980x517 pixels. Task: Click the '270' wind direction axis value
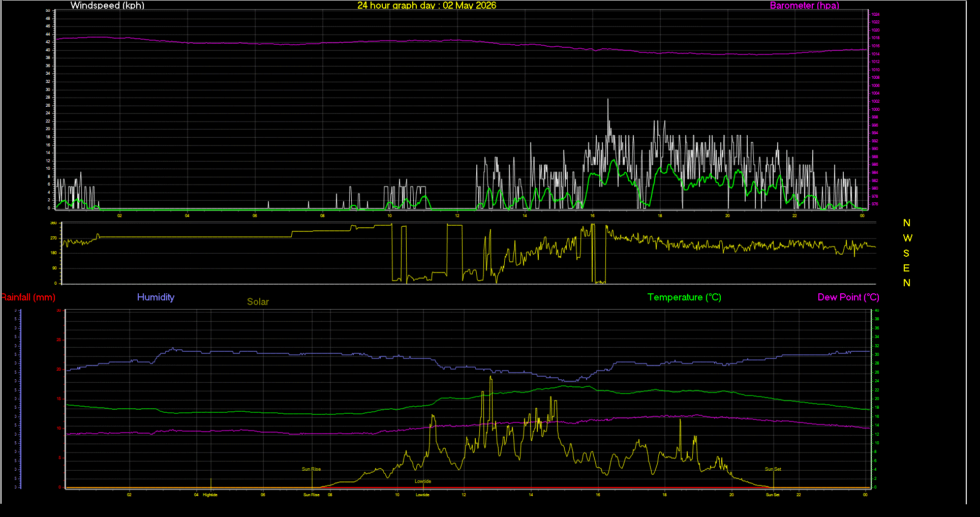coord(53,238)
